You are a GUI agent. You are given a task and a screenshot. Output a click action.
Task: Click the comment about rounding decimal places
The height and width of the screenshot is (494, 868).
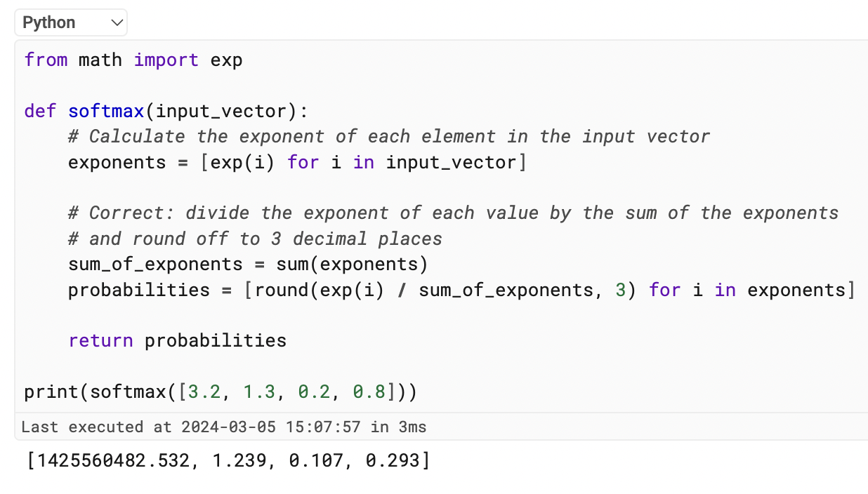tap(254, 239)
